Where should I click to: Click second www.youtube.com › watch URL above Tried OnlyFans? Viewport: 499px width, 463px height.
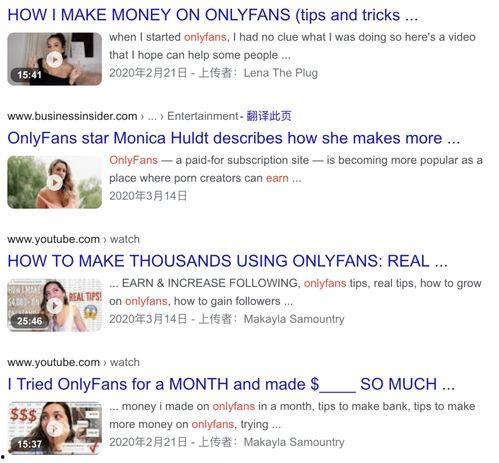(x=73, y=362)
